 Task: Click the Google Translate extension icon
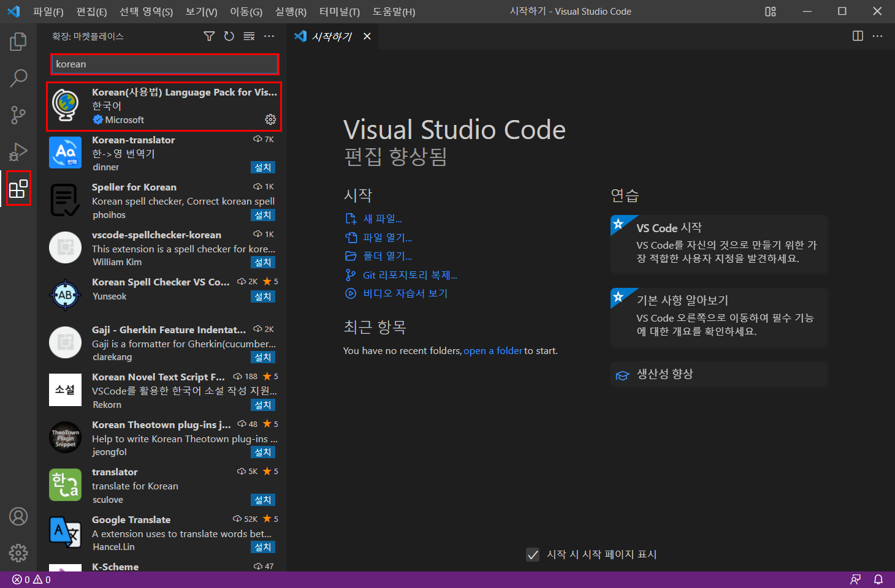point(65,532)
